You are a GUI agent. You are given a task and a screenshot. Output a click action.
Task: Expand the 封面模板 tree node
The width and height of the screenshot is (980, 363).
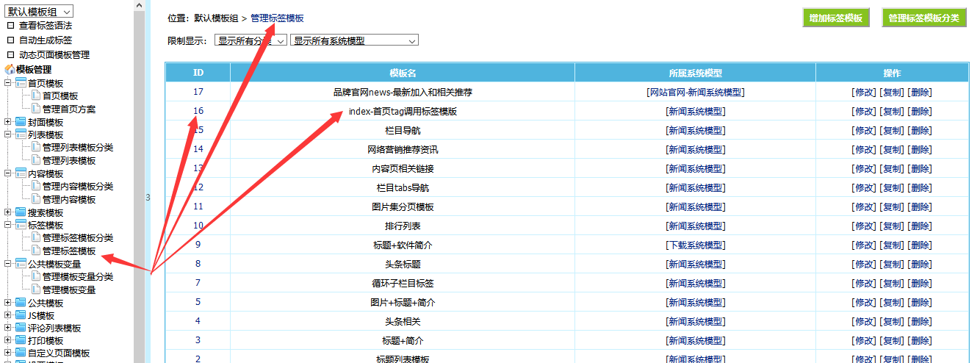[x=7, y=122]
